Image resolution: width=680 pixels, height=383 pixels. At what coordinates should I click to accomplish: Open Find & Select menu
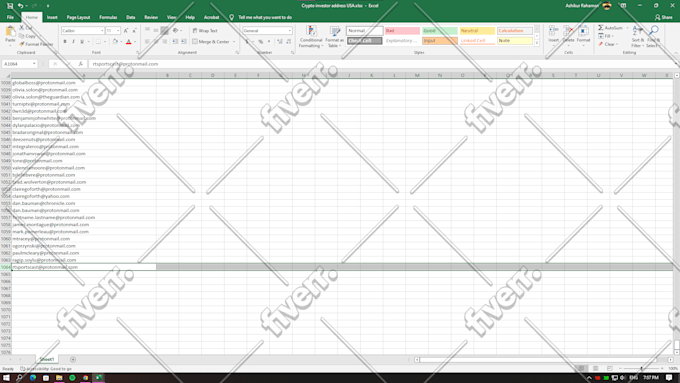coord(653,36)
